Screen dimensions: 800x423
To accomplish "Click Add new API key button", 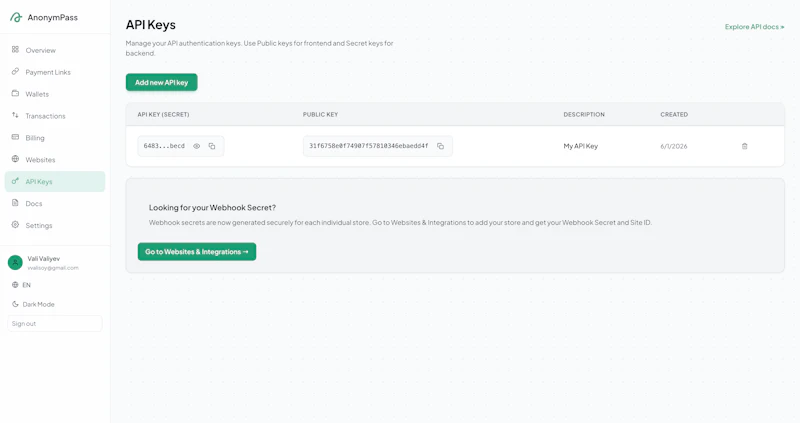I will click(162, 82).
